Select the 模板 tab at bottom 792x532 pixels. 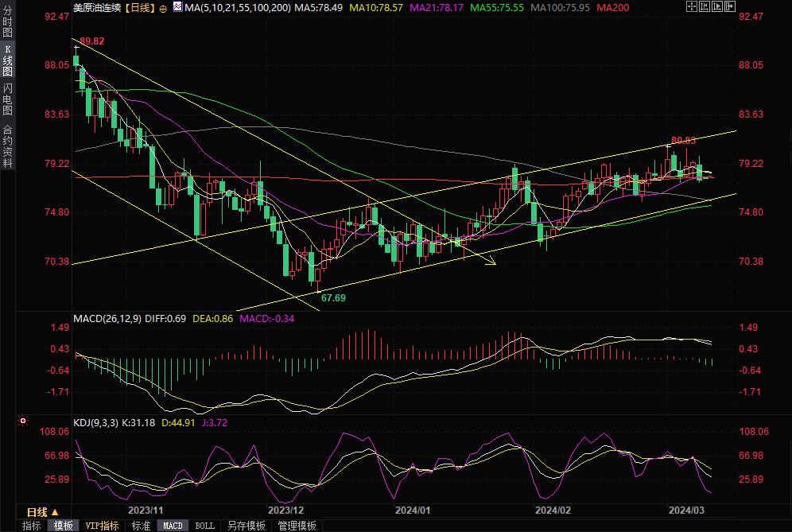[64, 526]
